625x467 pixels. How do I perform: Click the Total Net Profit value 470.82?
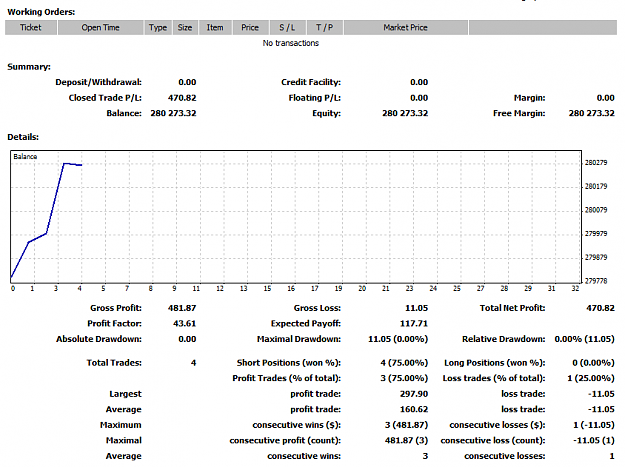tap(600, 308)
